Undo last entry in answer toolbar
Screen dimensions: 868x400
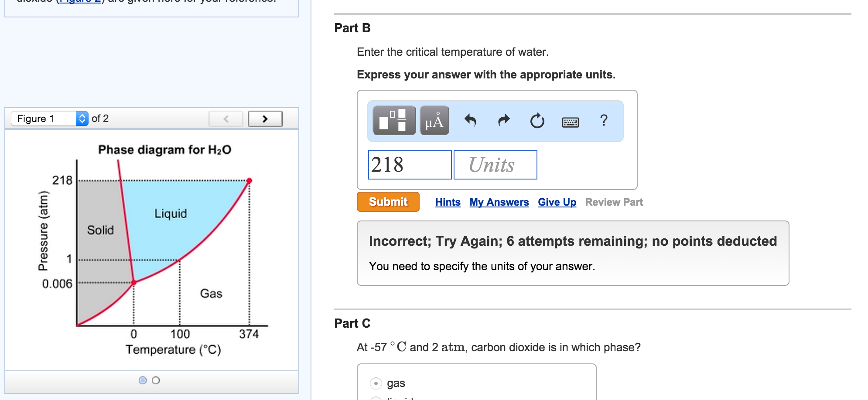(x=470, y=120)
